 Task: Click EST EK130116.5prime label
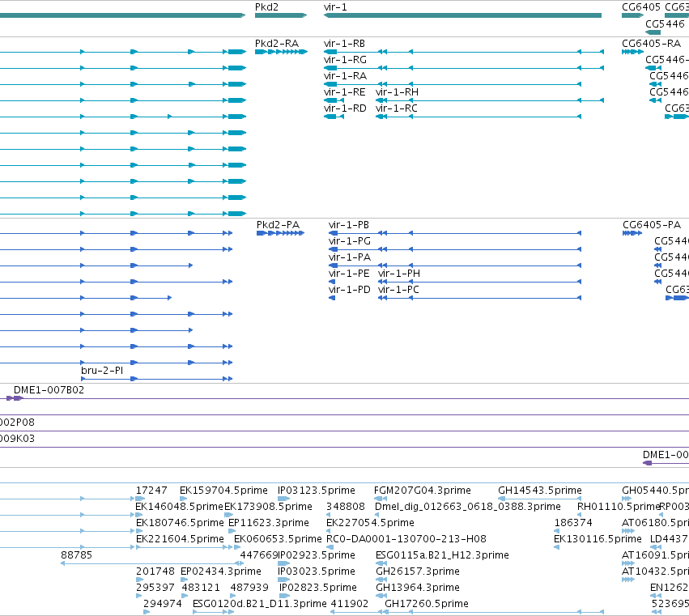pyautogui.click(x=598, y=539)
